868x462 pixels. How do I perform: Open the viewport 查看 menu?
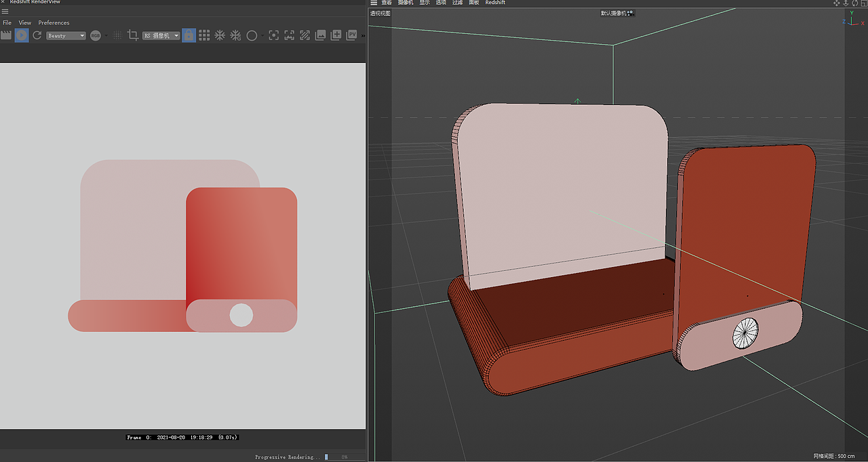[x=387, y=3]
